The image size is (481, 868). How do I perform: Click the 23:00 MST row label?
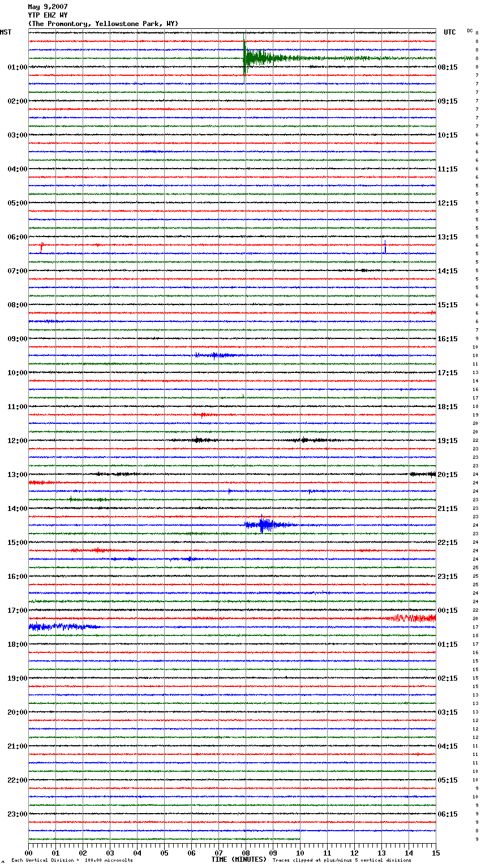(18, 814)
